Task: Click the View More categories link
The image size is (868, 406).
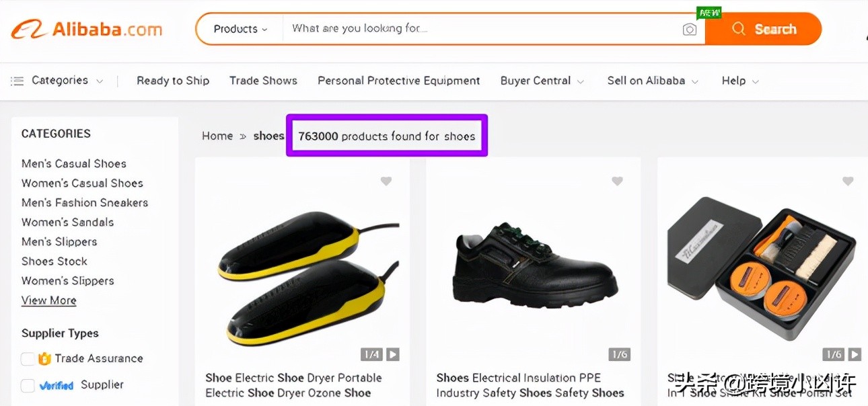Action: click(48, 300)
